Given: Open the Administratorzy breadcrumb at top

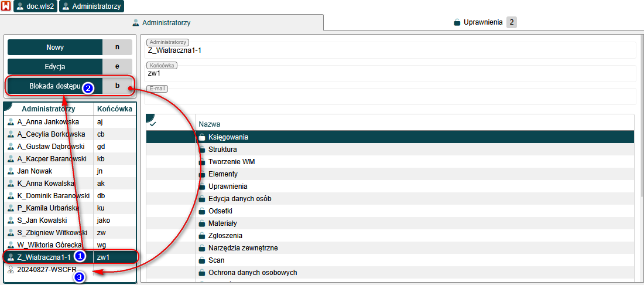Looking at the screenshot, I should coord(91,6).
